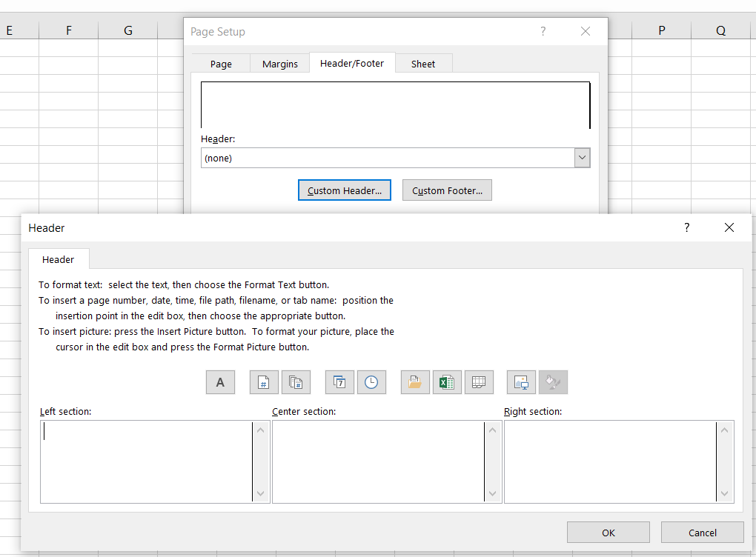Switch to the Margins tab
The image size is (756, 557).
click(279, 64)
